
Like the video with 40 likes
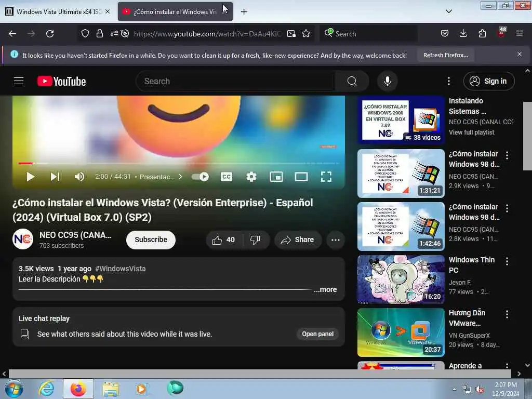point(224,240)
